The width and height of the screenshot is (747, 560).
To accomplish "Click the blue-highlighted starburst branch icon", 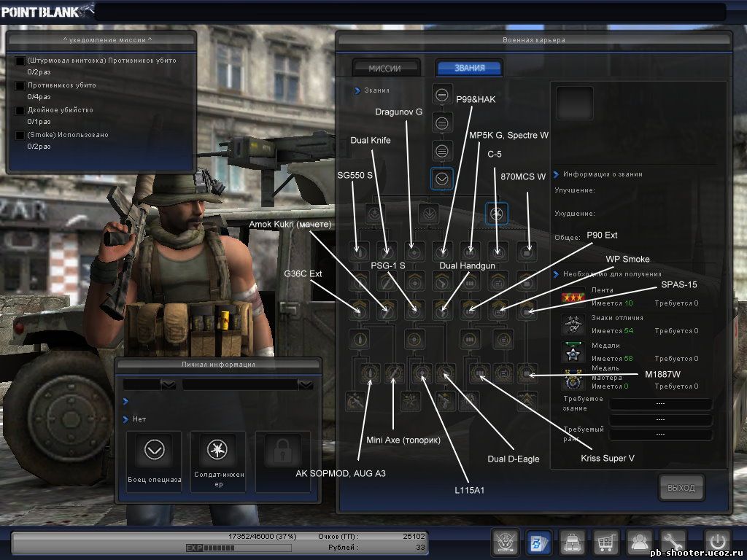I will pos(496,214).
